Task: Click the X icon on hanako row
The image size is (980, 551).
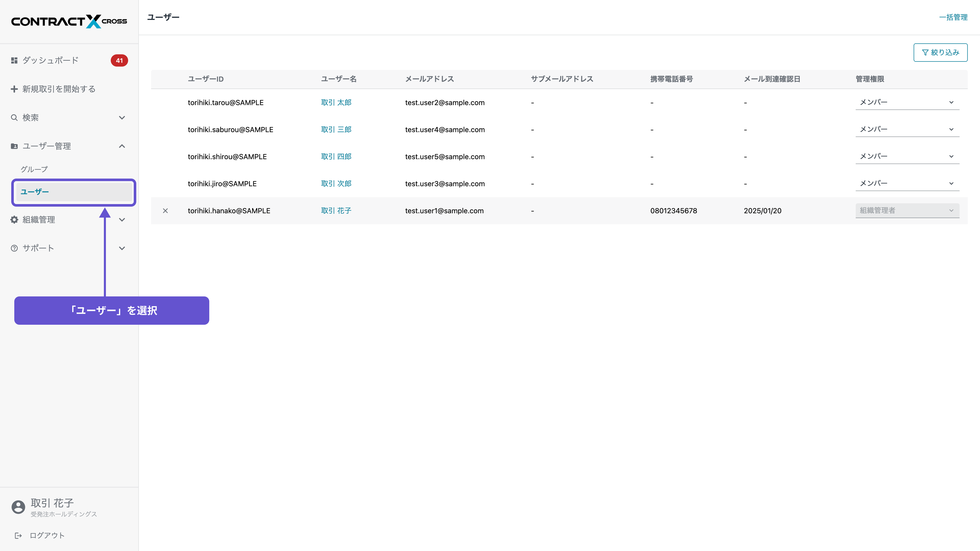Action: (165, 211)
